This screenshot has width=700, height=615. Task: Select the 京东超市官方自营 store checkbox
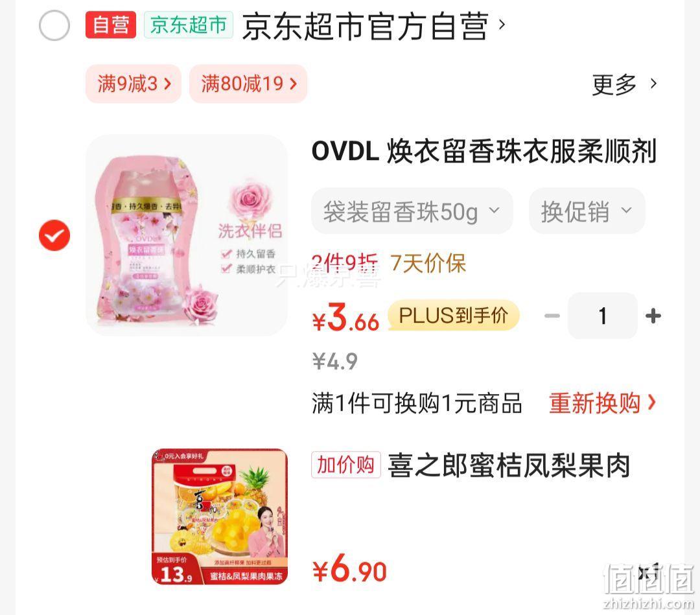[54, 25]
